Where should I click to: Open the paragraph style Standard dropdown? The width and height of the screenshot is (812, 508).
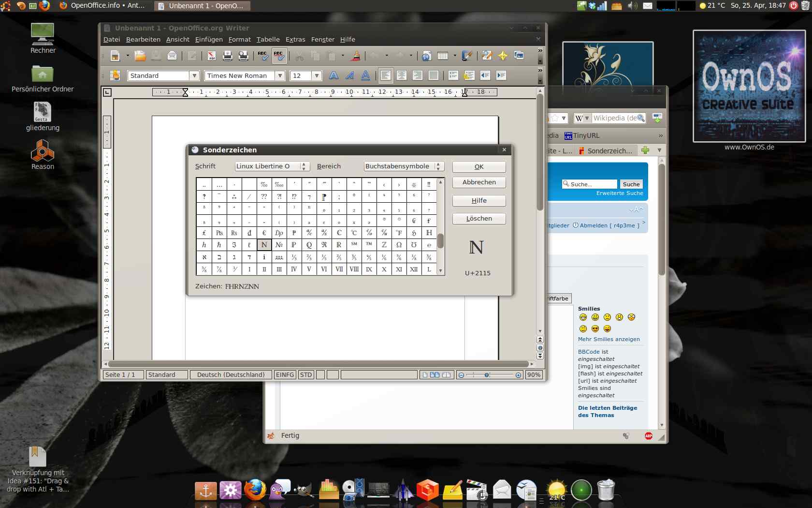click(x=194, y=75)
